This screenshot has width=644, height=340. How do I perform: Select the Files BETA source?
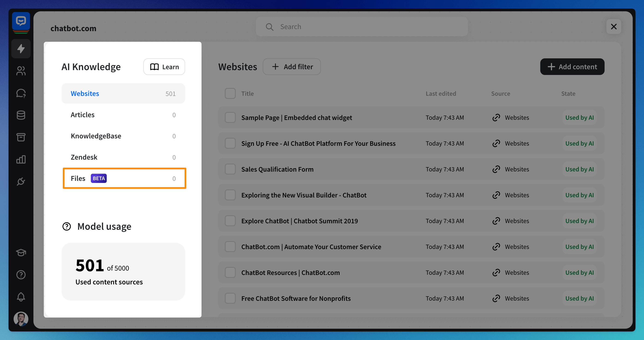[x=124, y=178]
